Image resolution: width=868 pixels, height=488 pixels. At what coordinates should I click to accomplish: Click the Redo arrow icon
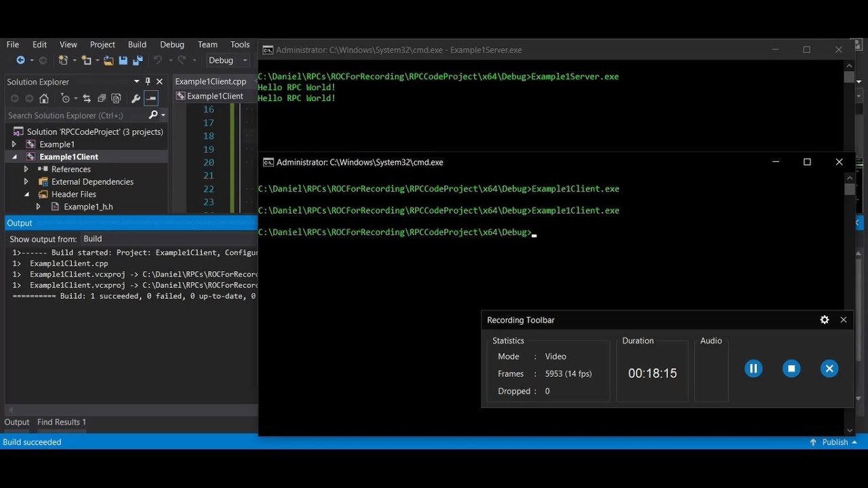[x=181, y=60]
